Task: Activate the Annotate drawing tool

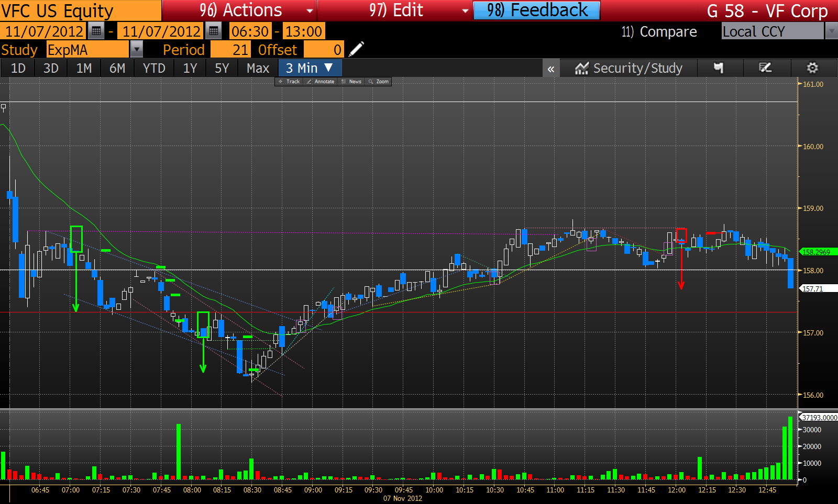Action: pyautogui.click(x=321, y=82)
